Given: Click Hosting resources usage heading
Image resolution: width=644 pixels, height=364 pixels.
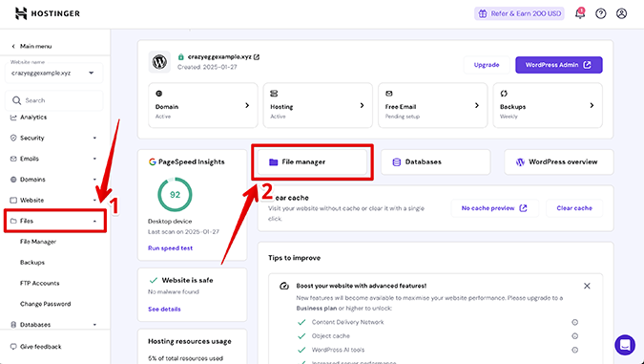Looking at the screenshot, I should point(190,341).
